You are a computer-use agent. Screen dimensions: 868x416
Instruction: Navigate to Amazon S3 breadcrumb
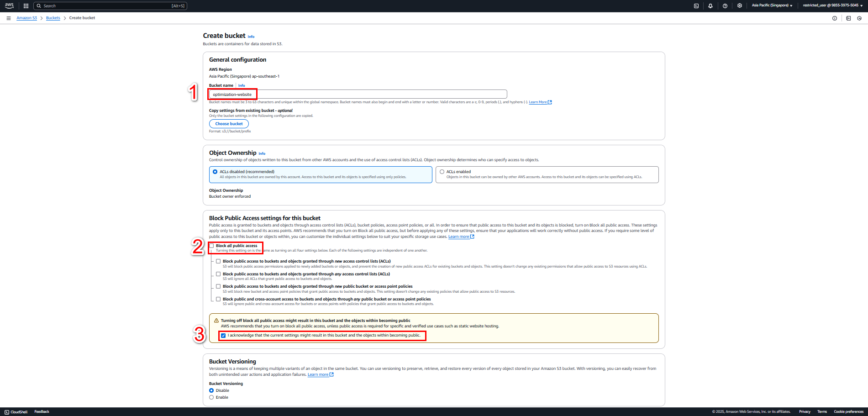click(27, 18)
